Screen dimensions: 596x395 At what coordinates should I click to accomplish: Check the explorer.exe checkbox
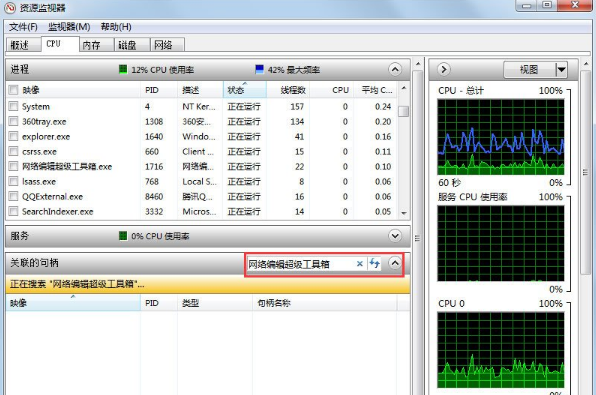pos(13,136)
